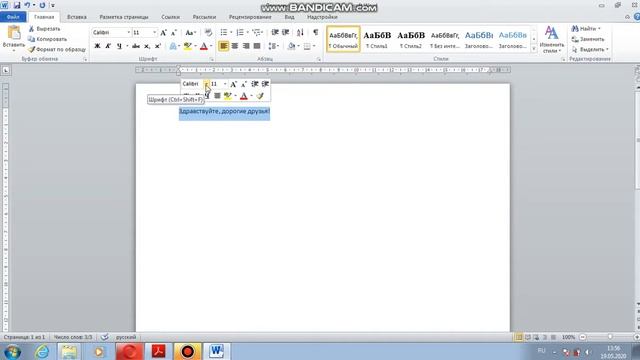Center the text using ribbon alignment
The width and height of the screenshot is (640, 360).
[235, 46]
